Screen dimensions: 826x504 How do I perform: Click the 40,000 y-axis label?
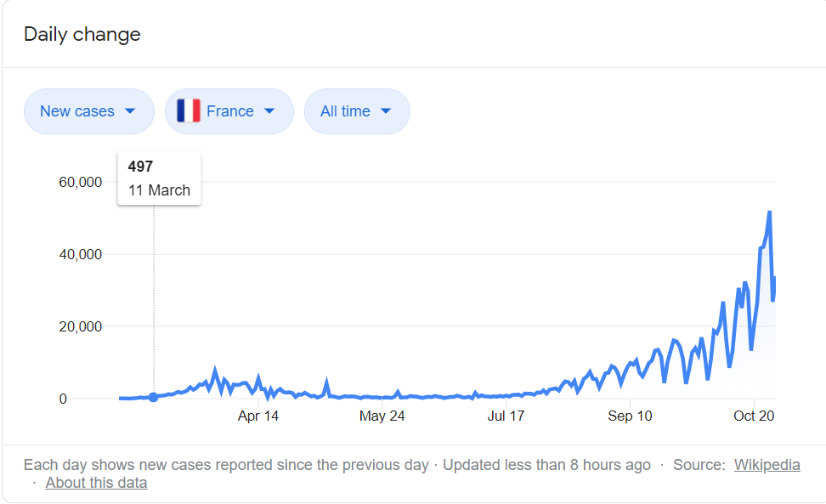[81, 254]
